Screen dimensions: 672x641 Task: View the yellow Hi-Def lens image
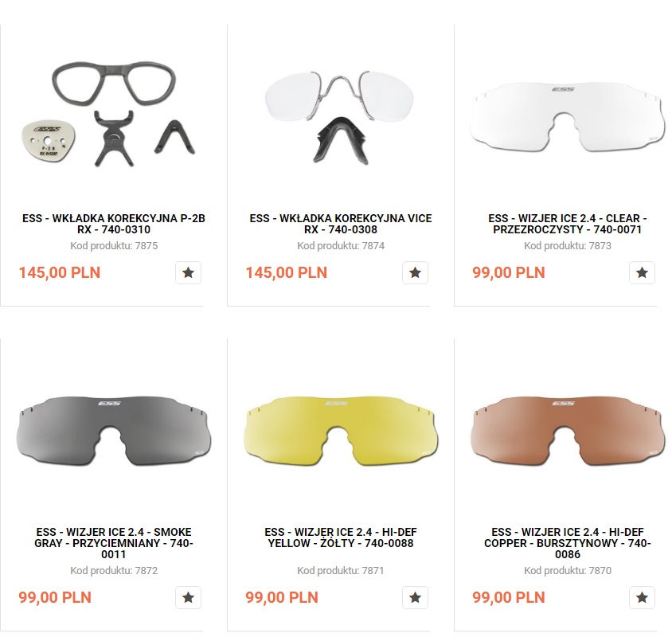pyautogui.click(x=340, y=431)
